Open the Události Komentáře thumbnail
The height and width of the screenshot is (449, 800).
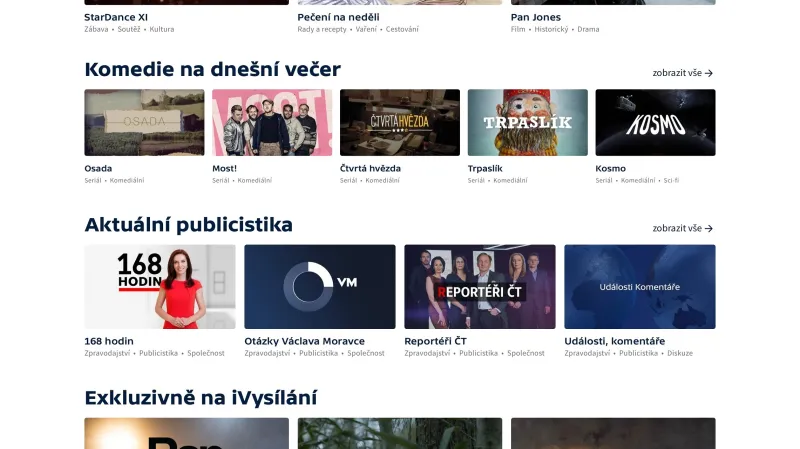click(640, 287)
